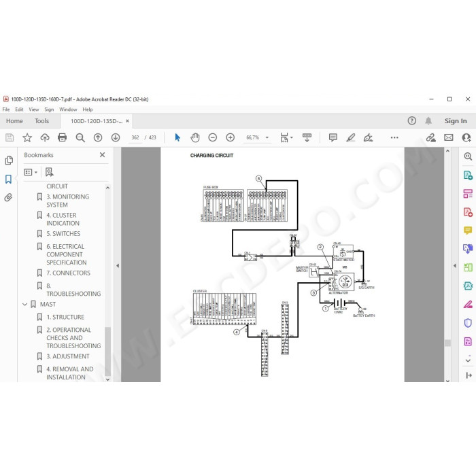Click the upload to cloud icon
The image size is (476, 476).
point(45,137)
